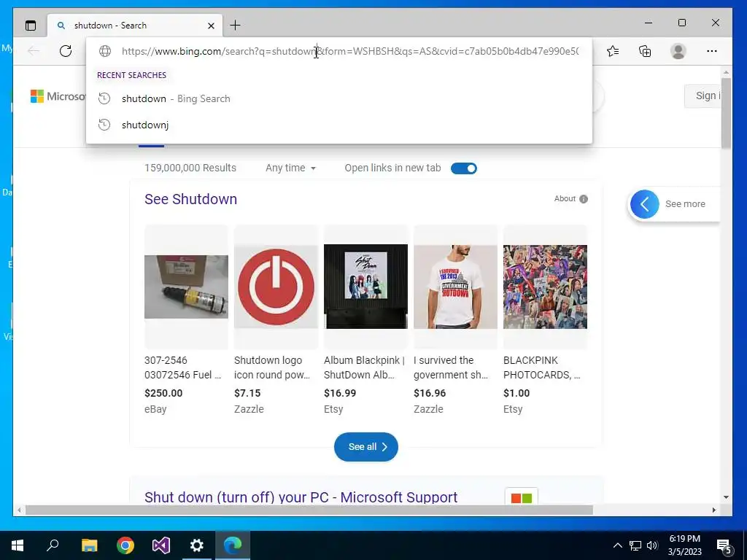Click the Microsoft logo

(x=58, y=96)
